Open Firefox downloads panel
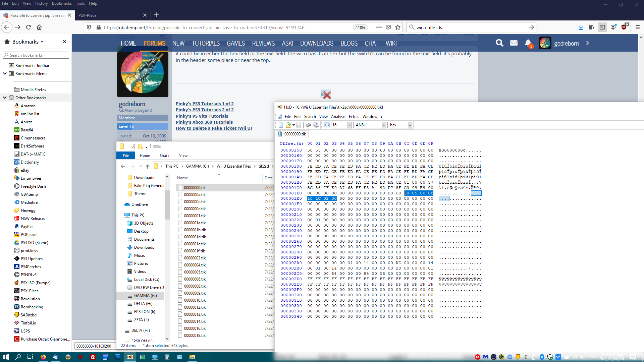Image resolution: width=644 pixels, height=362 pixels. click(581, 27)
